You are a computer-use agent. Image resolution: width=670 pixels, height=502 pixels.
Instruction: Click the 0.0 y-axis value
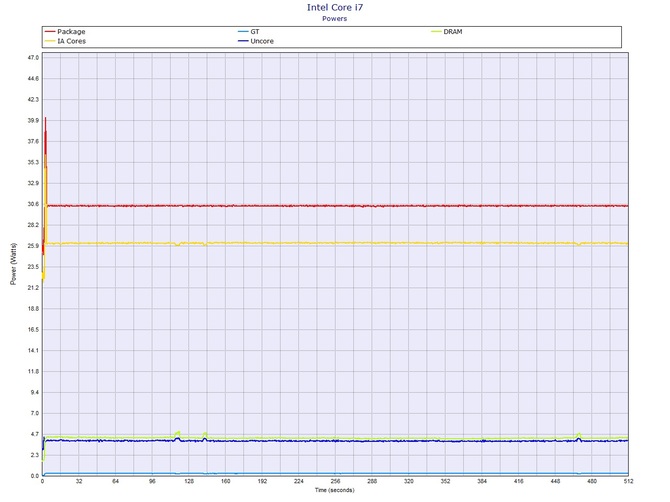[x=34, y=476]
